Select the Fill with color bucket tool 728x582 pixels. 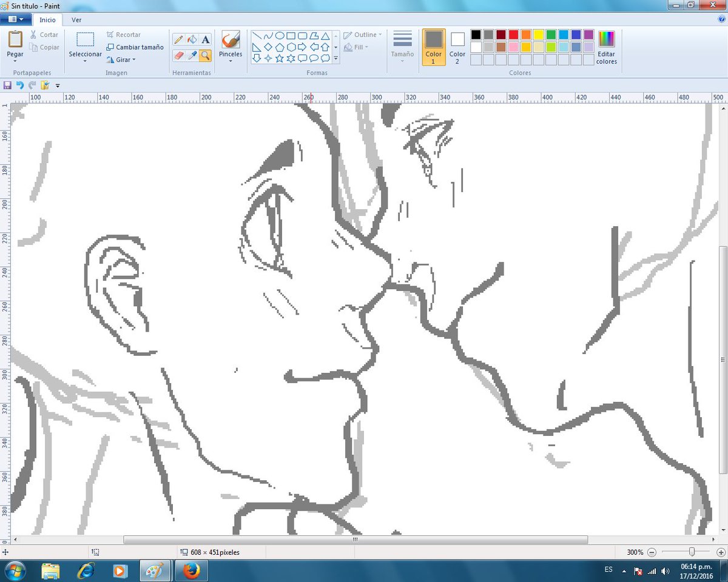(x=192, y=39)
